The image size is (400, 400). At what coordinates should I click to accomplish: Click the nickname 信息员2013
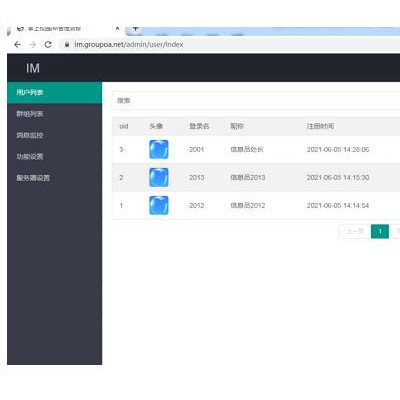pos(248,177)
